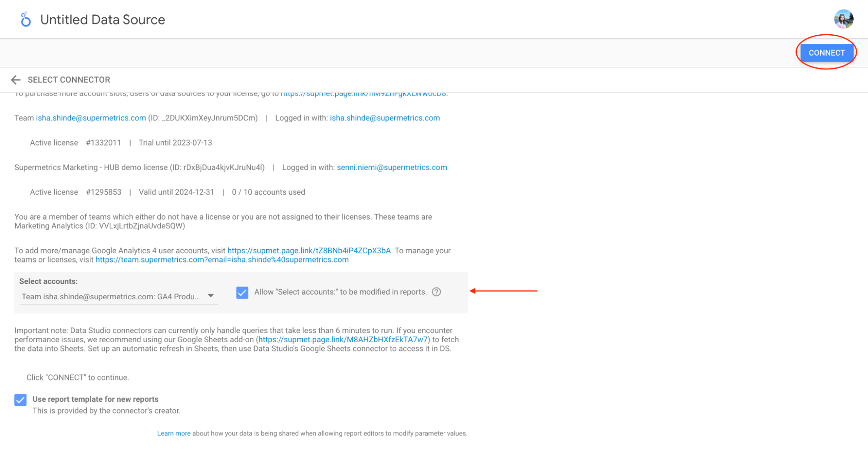Open the team.supermetrics.com management link

point(222,260)
